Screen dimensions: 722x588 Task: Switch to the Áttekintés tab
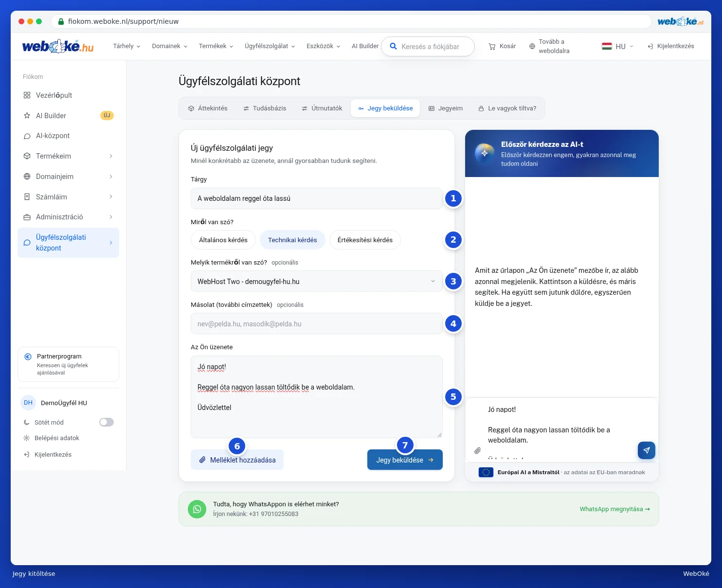[x=208, y=108]
